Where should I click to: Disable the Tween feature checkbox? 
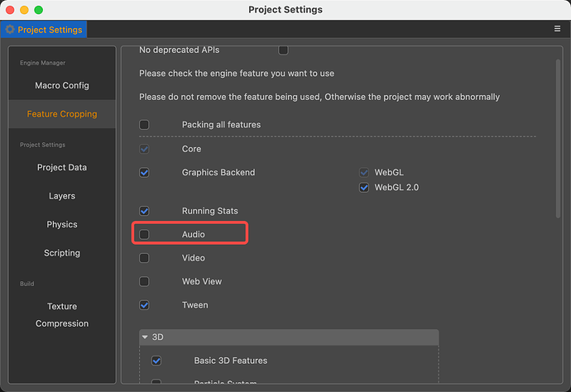(x=145, y=305)
